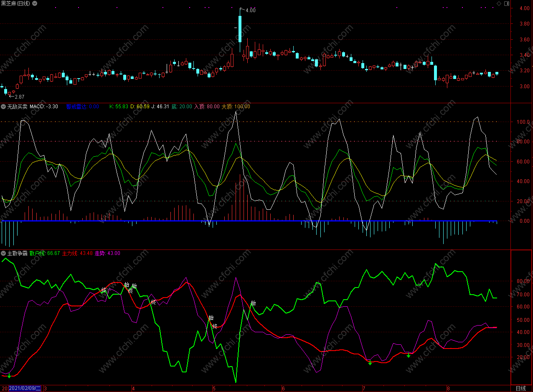Toggle the side panel icon at top right
The width and height of the screenshot is (533, 392).
507,3
